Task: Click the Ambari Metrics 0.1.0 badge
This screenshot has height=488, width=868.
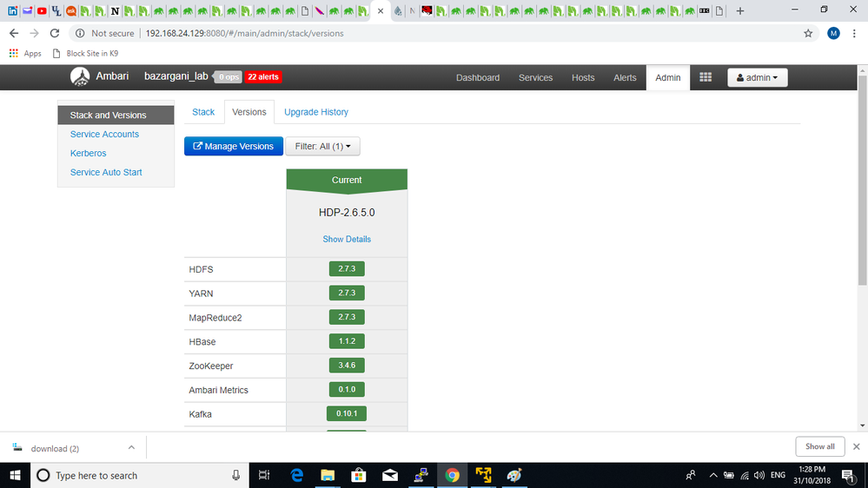Action: click(x=347, y=390)
